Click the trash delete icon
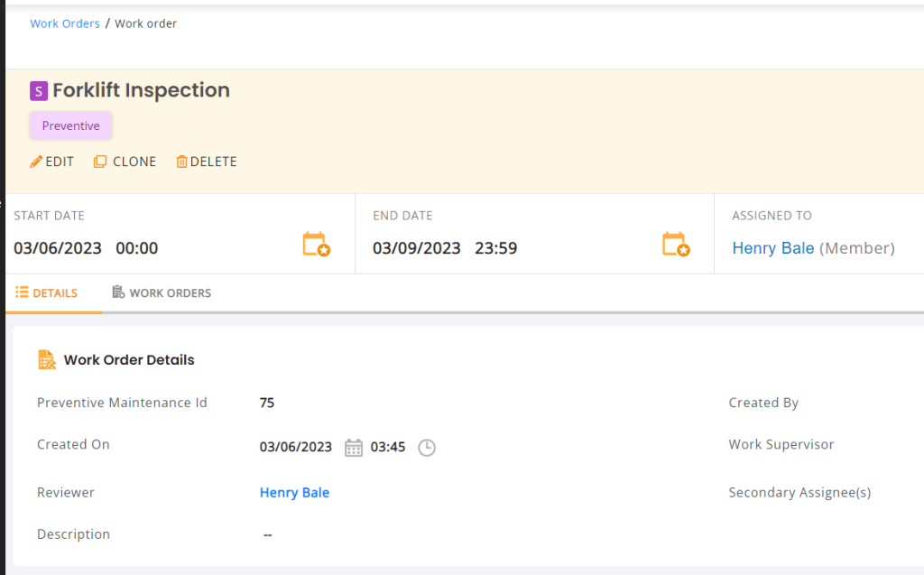924x575 pixels. (x=181, y=162)
